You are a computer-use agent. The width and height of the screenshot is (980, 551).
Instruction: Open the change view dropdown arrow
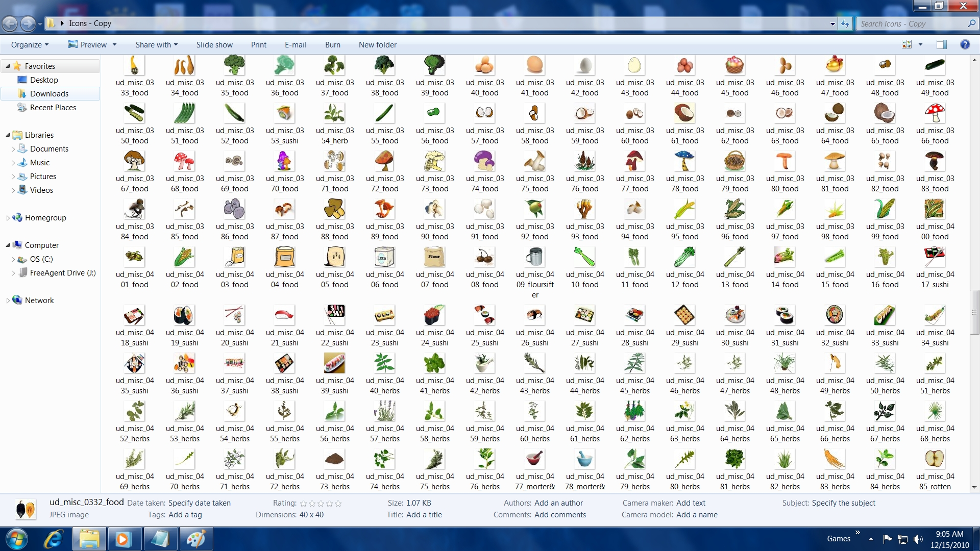click(x=920, y=45)
